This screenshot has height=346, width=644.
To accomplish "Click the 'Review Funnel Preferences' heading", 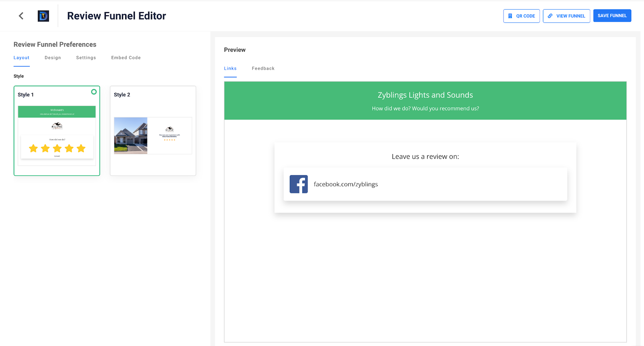I will click(55, 44).
